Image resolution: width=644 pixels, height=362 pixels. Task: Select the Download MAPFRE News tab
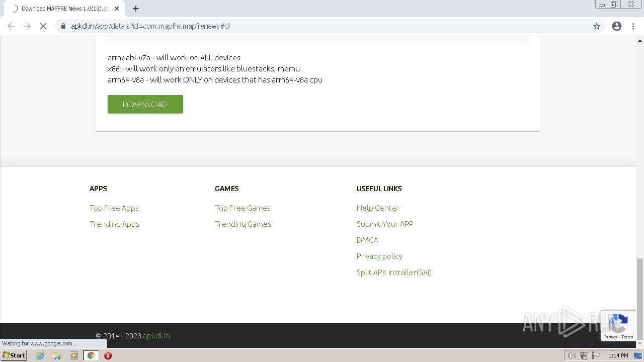(x=64, y=9)
